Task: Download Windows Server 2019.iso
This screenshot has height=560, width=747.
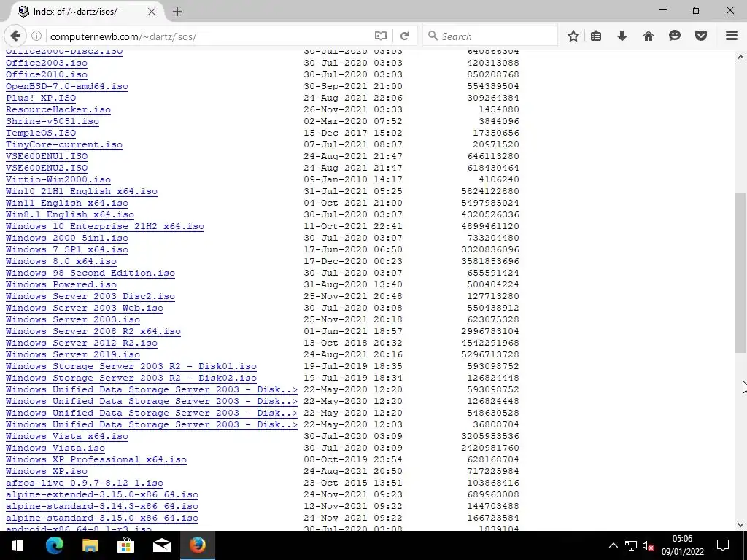Action: 73,355
